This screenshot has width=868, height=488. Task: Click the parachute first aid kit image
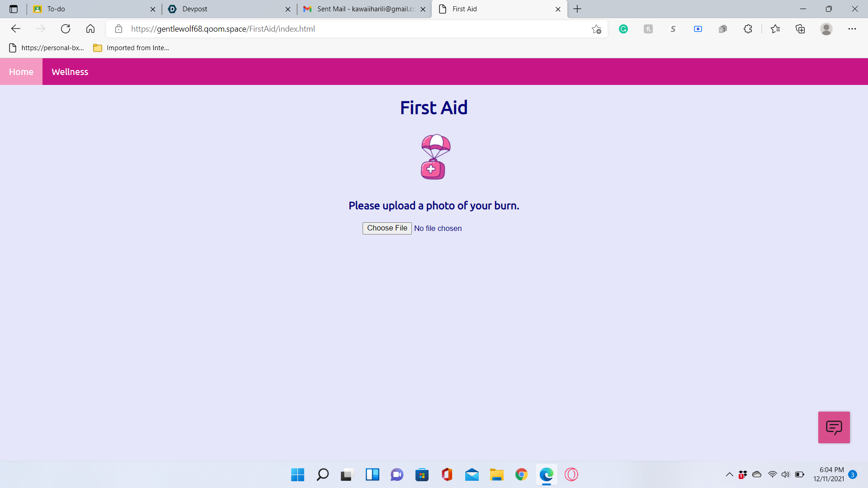point(435,157)
